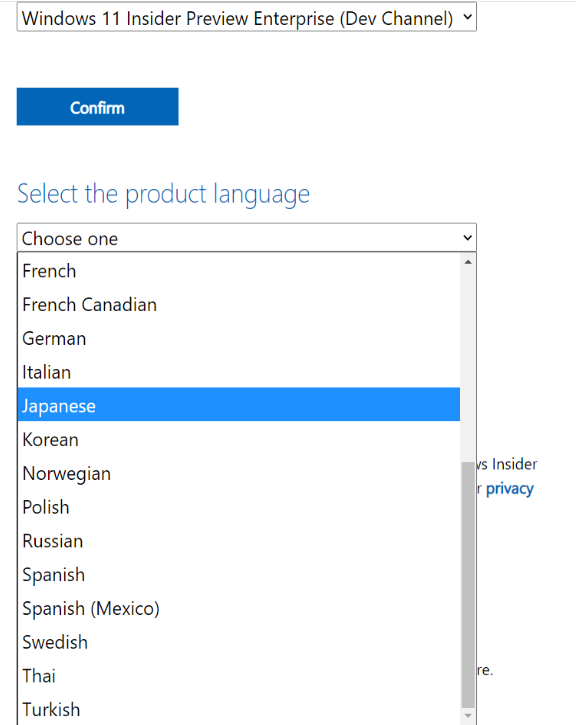Click the Confirm button
The width and height of the screenshot is (576, 725).
tap(98, 107)
